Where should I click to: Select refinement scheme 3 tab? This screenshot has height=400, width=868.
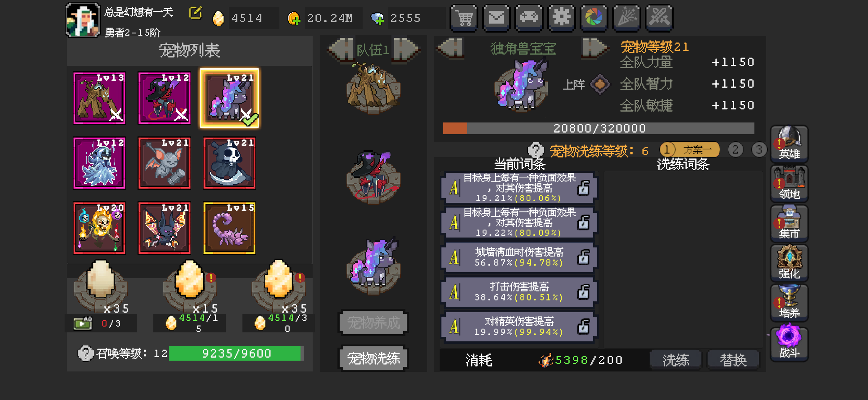pyautogui.click(x=759, y=149)
